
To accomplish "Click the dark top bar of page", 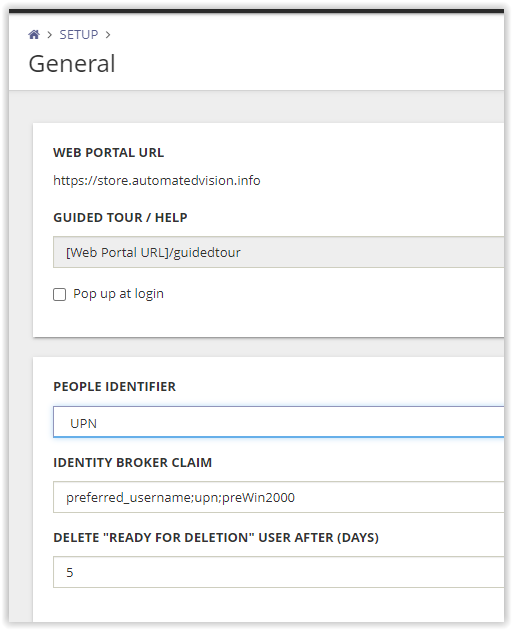I will [x=256, y=11].
